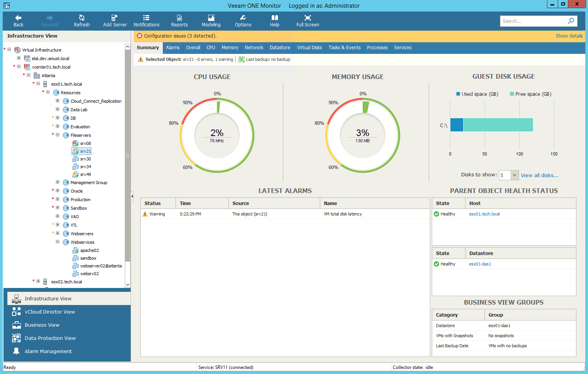Select webserver02@atlanta in the tree
Image resolution: width=588 pixels, height=374 pixels.
click(x=101, y=266)
